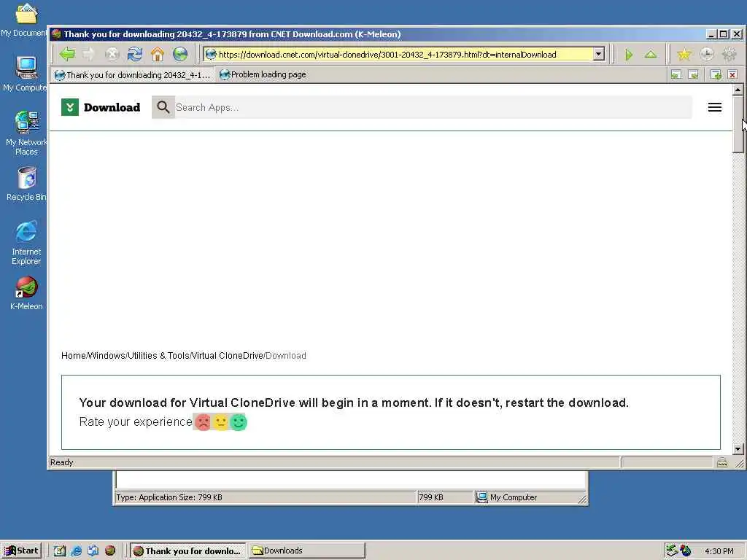
Task: Click the URL address text field
Action: 405,54
